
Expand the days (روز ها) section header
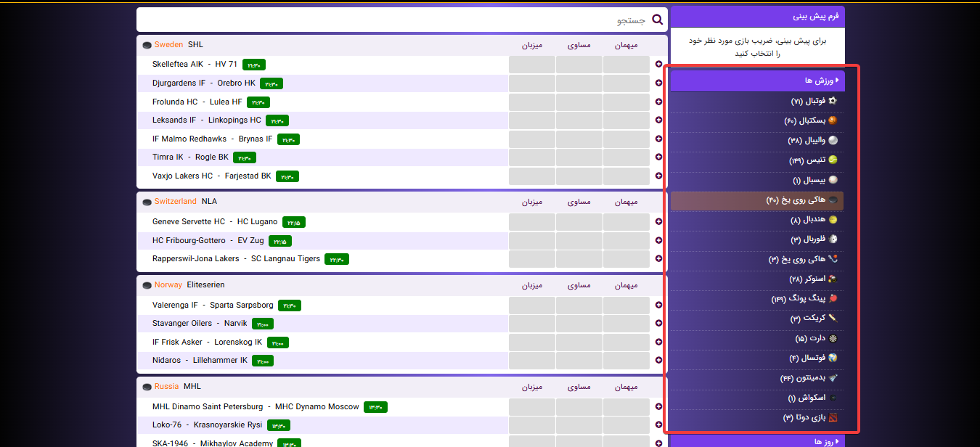(x=757, y=441)
